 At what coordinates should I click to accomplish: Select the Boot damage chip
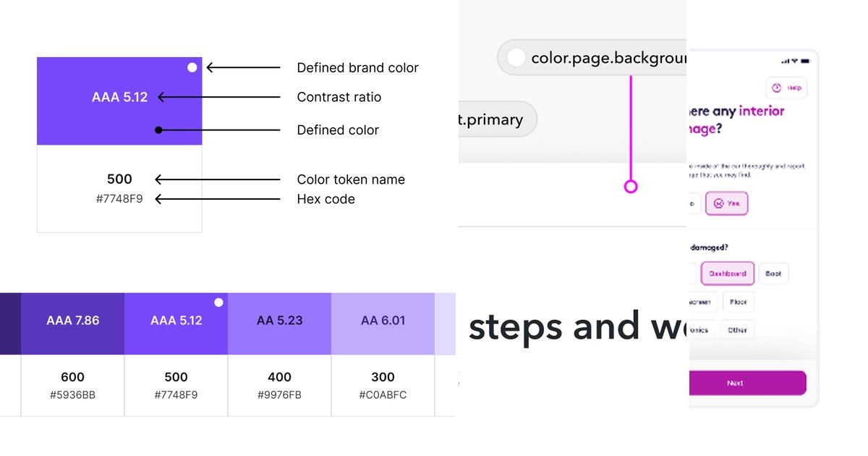click(773, 274)
